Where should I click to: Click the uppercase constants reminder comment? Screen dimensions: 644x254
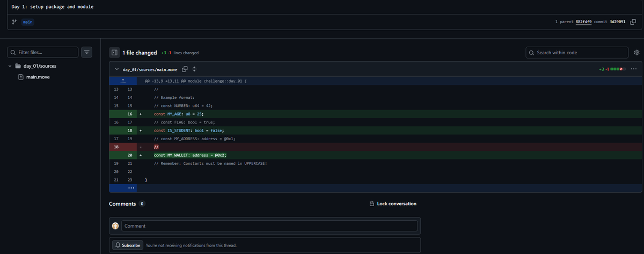point(210,163)
